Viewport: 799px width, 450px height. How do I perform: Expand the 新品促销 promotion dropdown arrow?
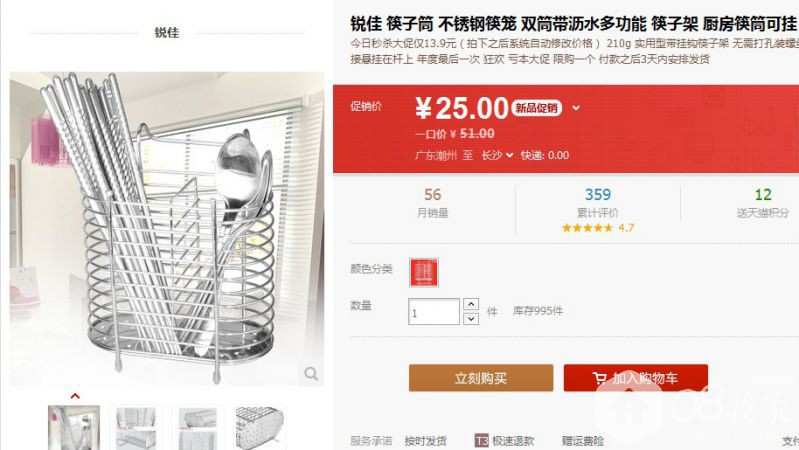[576, 108]
